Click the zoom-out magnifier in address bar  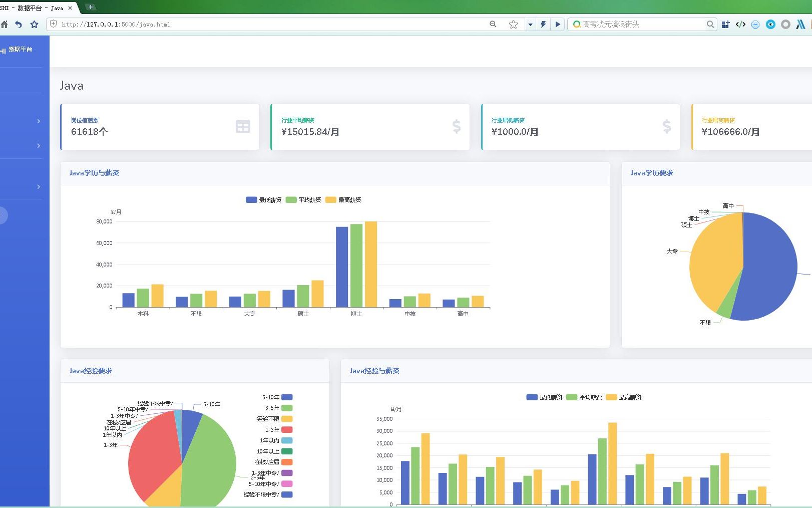[x=493, y=24]
